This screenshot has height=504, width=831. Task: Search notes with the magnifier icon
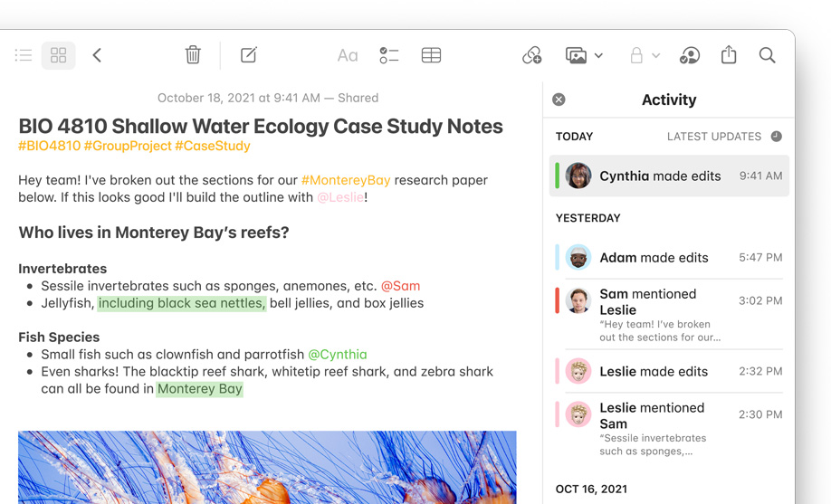(768, 56)
